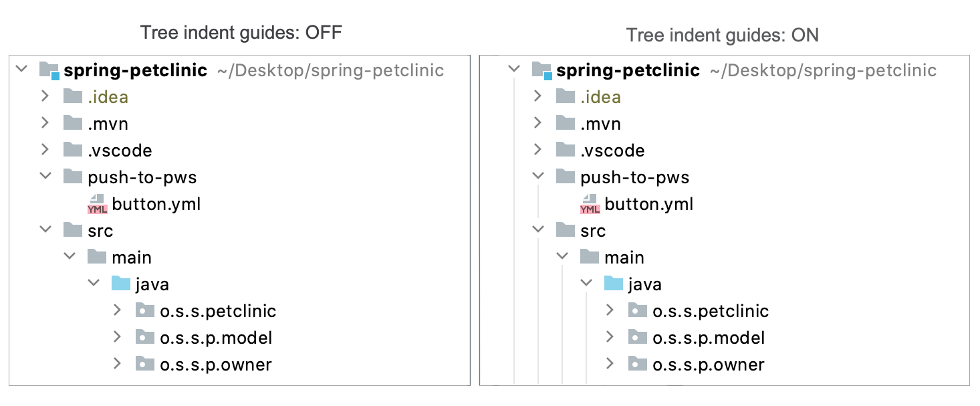
Task: Click the main folder icon in right tree
Action: coord(590,257)
